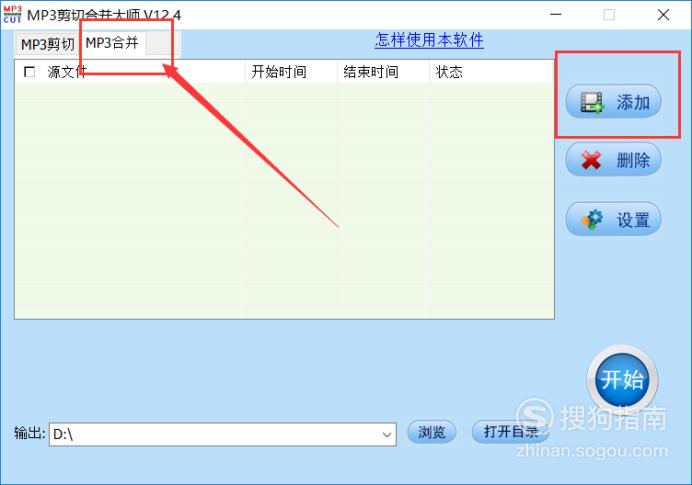Screen dimensions: 692x485
Task: Click the gear settings icon
Action: (x=592, y=219)
